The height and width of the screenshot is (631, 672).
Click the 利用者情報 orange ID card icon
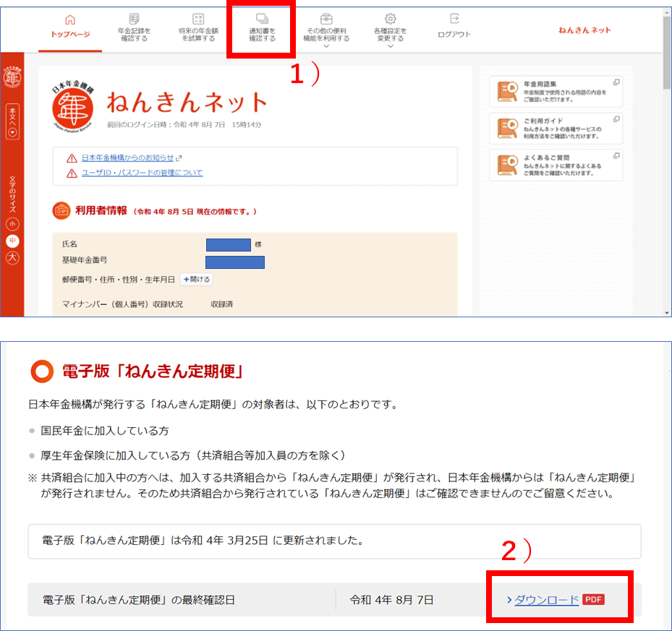61,211
